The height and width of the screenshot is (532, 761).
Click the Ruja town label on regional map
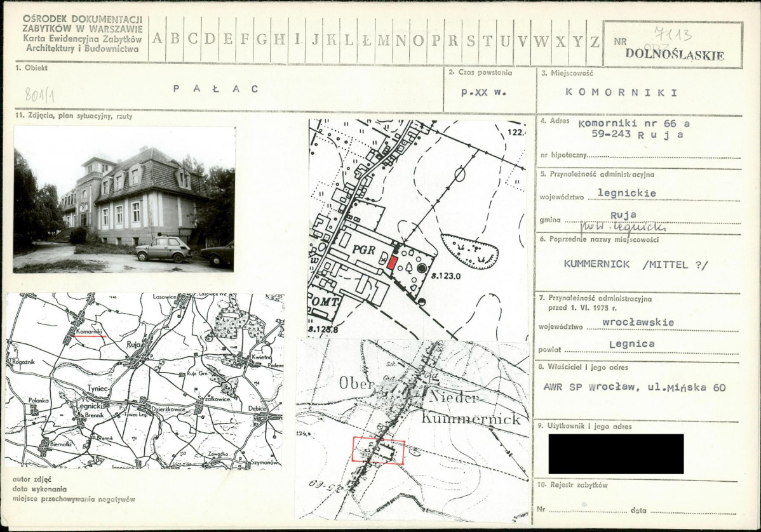(133, 344)
